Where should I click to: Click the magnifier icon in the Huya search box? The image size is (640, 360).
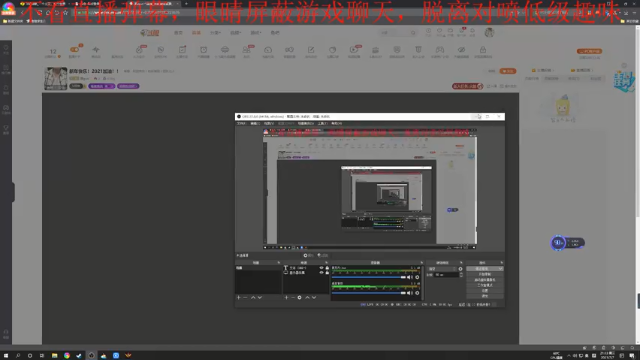[x=413, y=33]
